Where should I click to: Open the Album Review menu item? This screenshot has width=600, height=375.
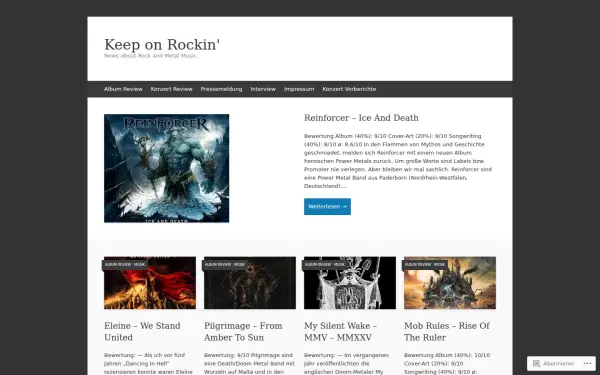tap(123, 89)
